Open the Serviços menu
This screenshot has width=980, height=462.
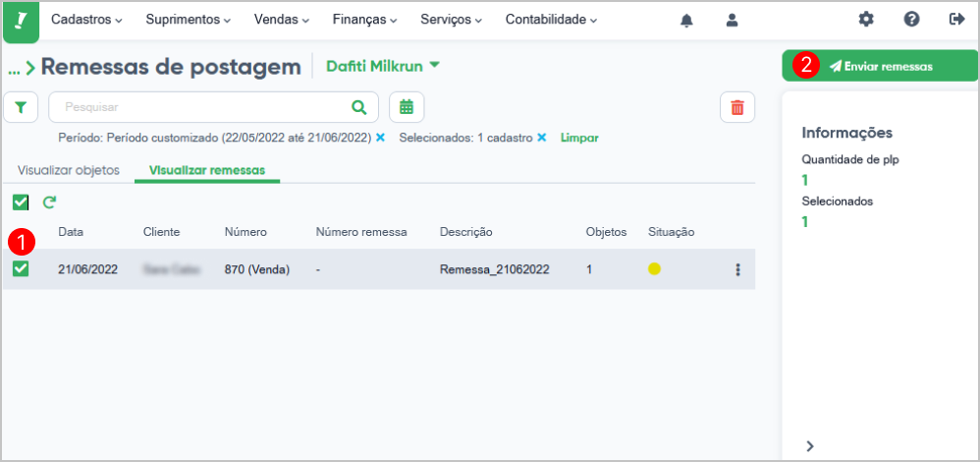coord(452,20)
